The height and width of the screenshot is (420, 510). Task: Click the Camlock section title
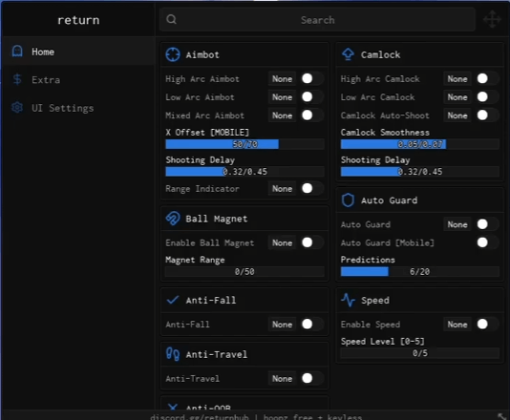click(380, 54)
